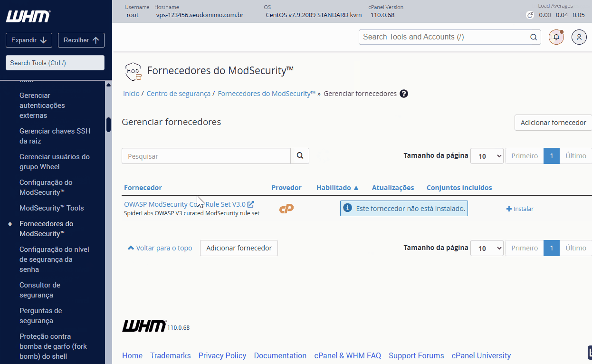Open Gerenciar chaves SSH da raiz

[x=55, y=136]
